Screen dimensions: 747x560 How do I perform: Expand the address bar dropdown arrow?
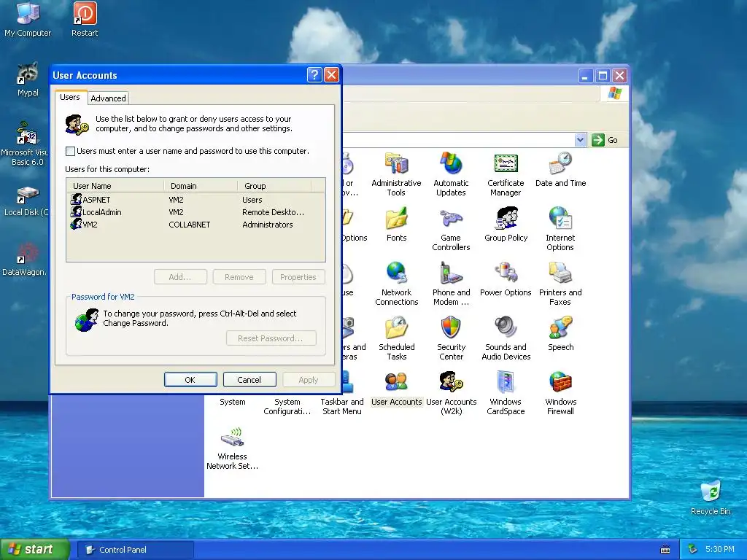pos(580,140)
